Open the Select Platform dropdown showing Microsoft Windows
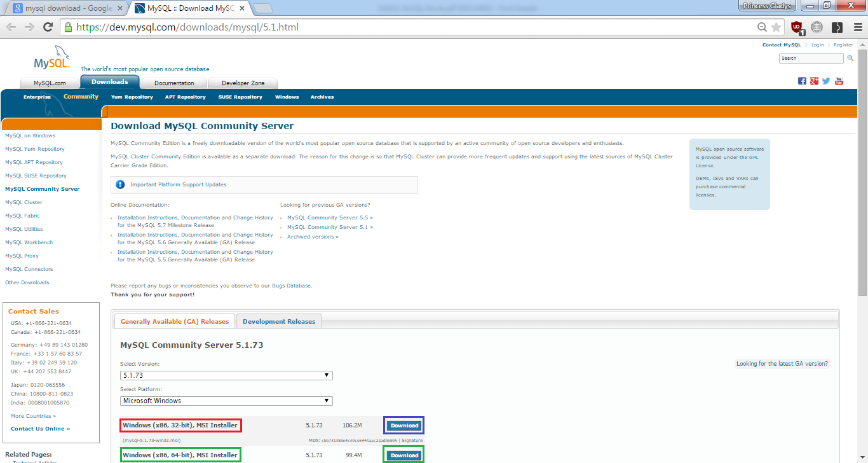This screenshot has width=868, height=463. [226, 401]
